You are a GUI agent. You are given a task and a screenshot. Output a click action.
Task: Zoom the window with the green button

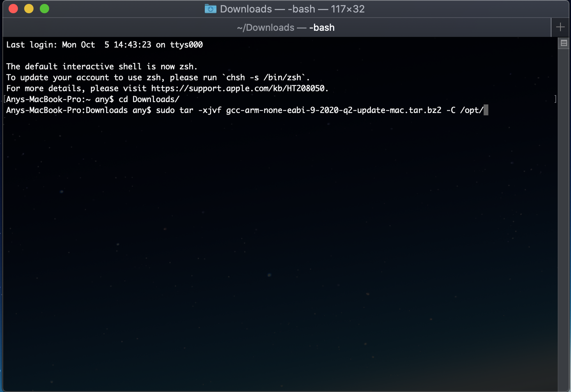click(44, 9)
